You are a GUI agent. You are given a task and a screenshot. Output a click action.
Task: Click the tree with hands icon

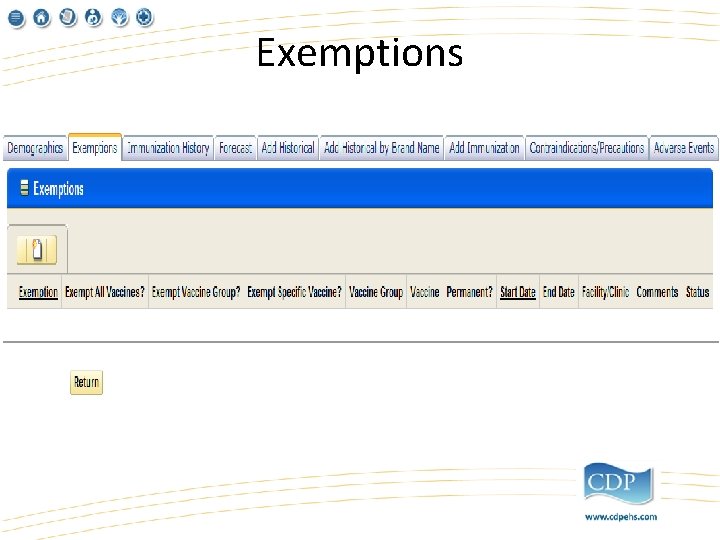(119, 18)
